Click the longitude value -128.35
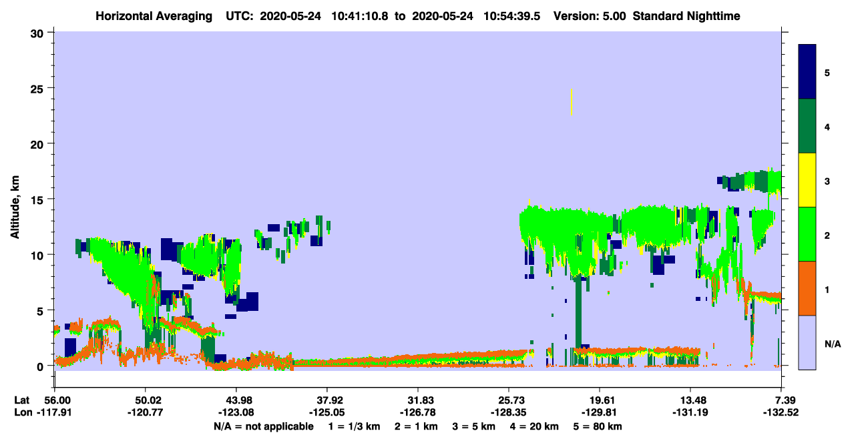Screen dimensions: 868x445 tap(509, 412)
